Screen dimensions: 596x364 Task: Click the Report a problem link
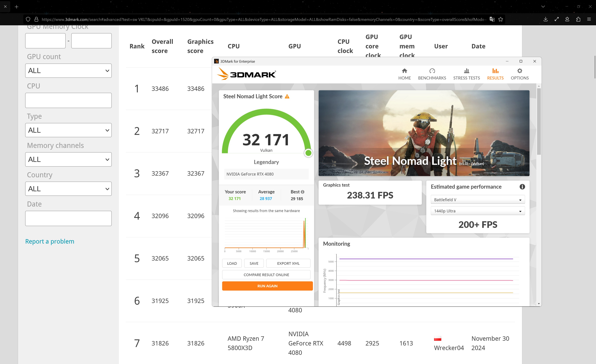pyautogui.click(x=50, y=241)
